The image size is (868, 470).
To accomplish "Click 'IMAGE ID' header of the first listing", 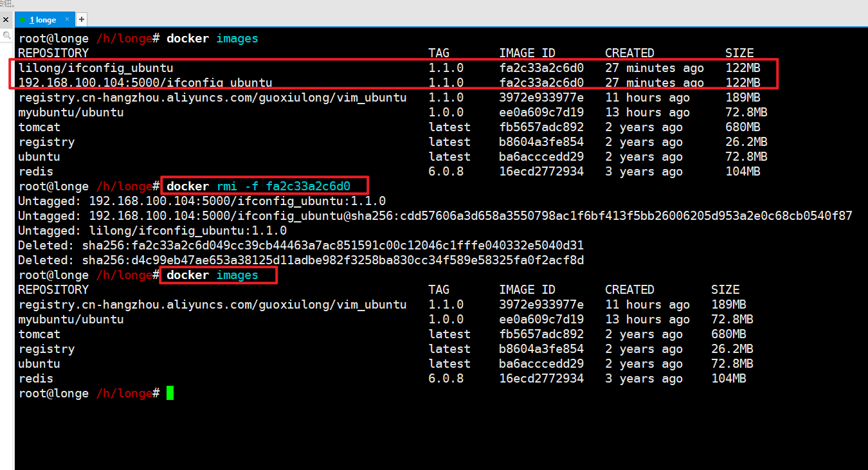I will pos(527,53).
